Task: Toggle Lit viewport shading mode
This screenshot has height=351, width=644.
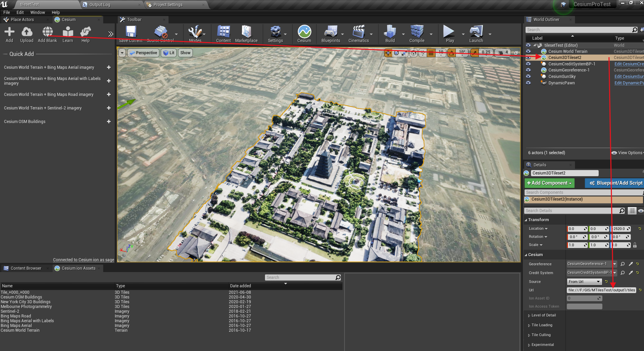Action: [x=169, y=53]
